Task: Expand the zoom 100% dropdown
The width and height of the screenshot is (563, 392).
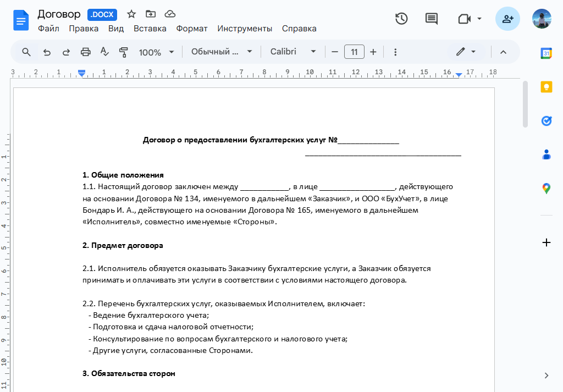Action: [156, 52]
